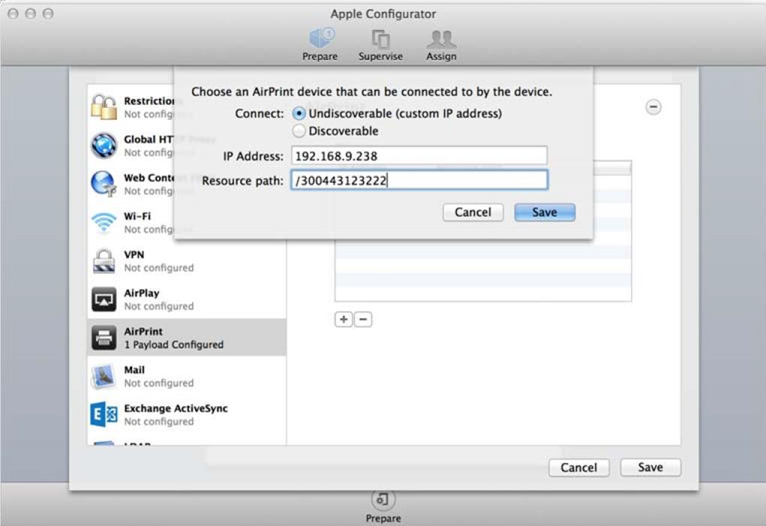
Task: Collapse the payload with the circled minus
Action: (653, 107)
